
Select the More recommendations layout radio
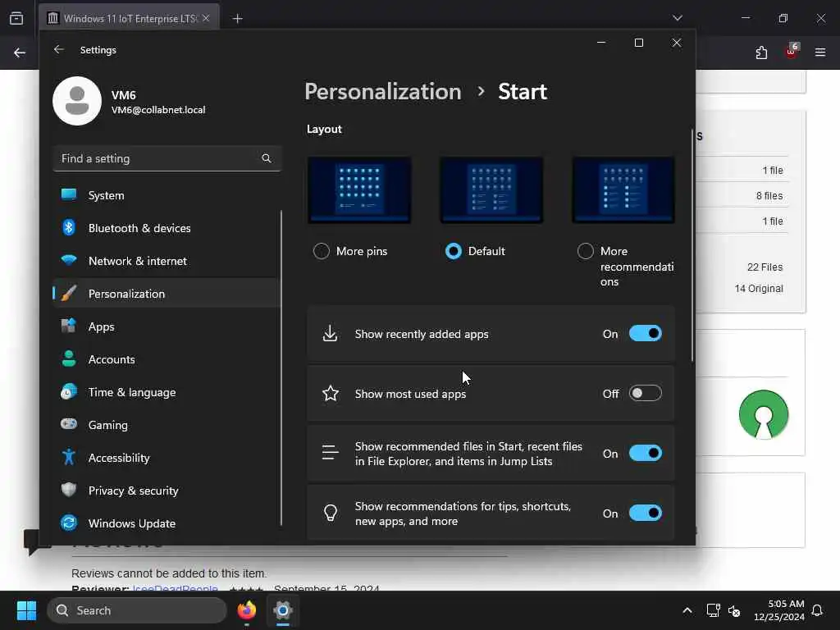586,251
